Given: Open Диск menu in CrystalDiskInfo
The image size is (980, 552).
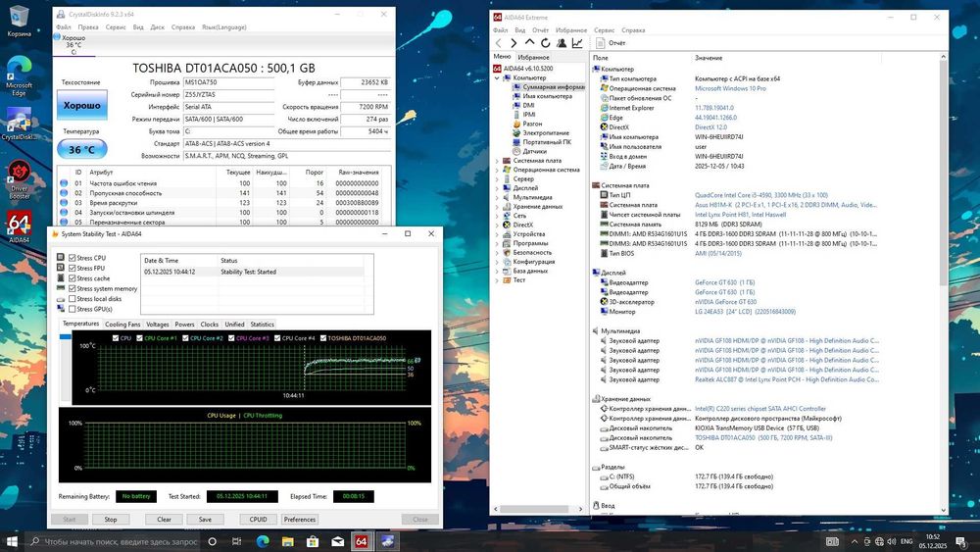Looking at the screenshot, I should click(158, 27).
